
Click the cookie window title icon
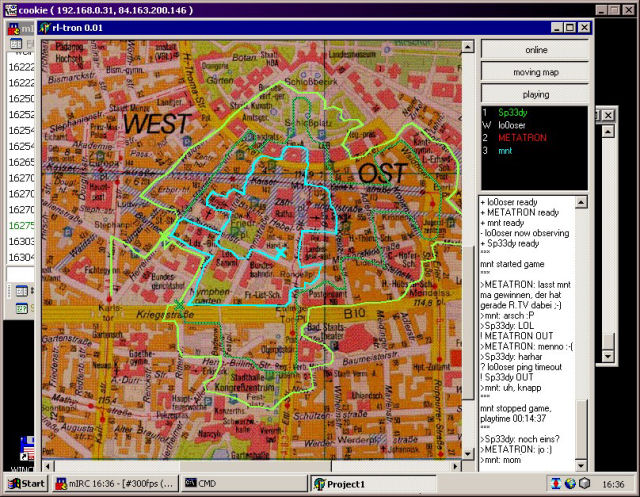(11, 10)
